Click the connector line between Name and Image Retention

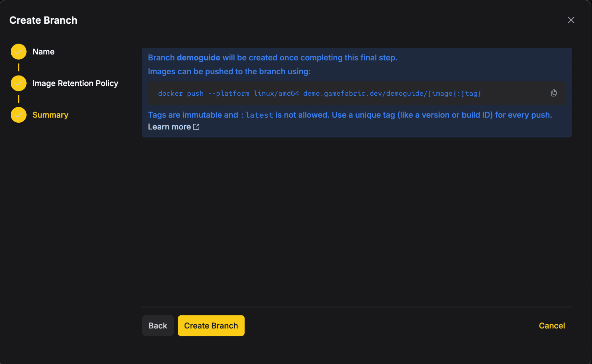point(18,68)
